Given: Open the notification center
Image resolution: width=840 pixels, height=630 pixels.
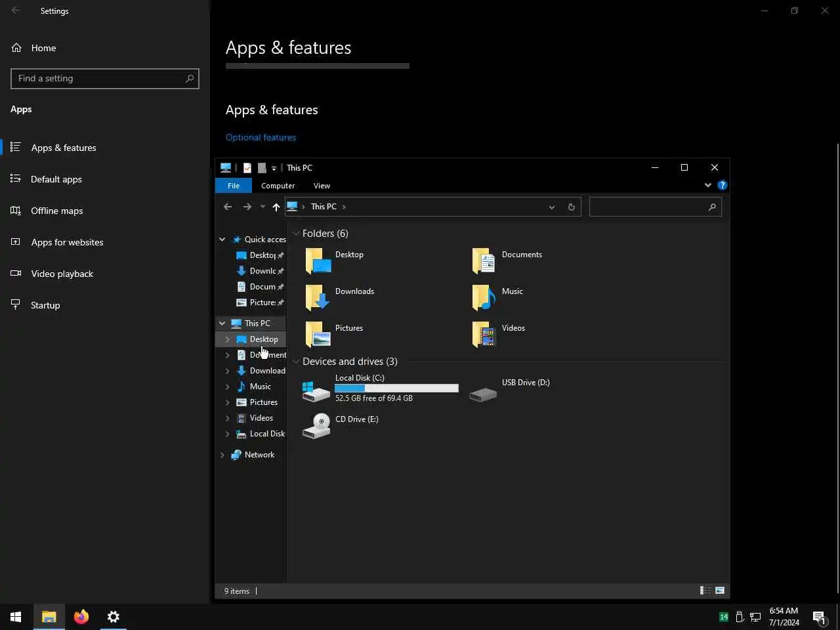Looking at the screenshot, I should coord(820,617).
